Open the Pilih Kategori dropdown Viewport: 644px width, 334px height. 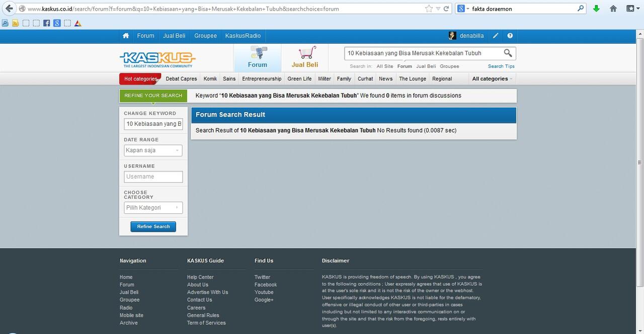click(x=153, y=208)
